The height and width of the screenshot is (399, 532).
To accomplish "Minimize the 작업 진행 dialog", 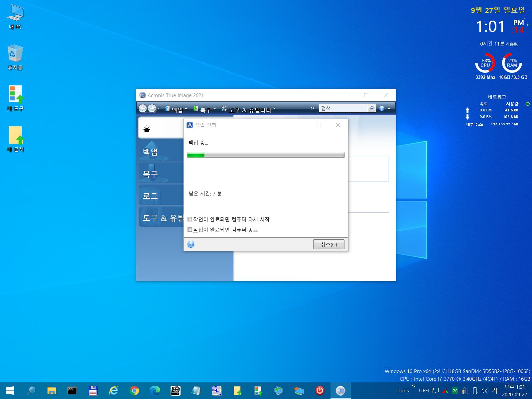I will pyautogui.click(x=299, y=125).
